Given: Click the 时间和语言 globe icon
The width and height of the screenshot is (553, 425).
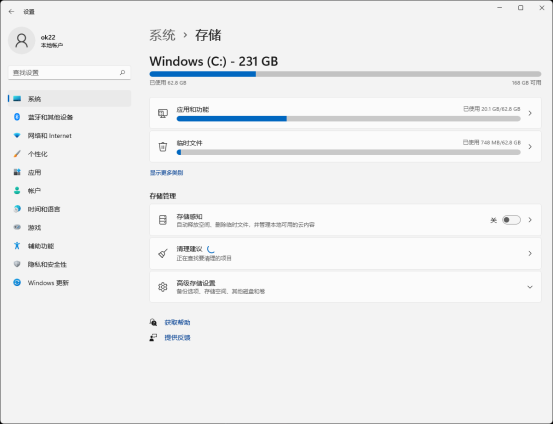Looking at the screenshot, I should pos(17,209).
